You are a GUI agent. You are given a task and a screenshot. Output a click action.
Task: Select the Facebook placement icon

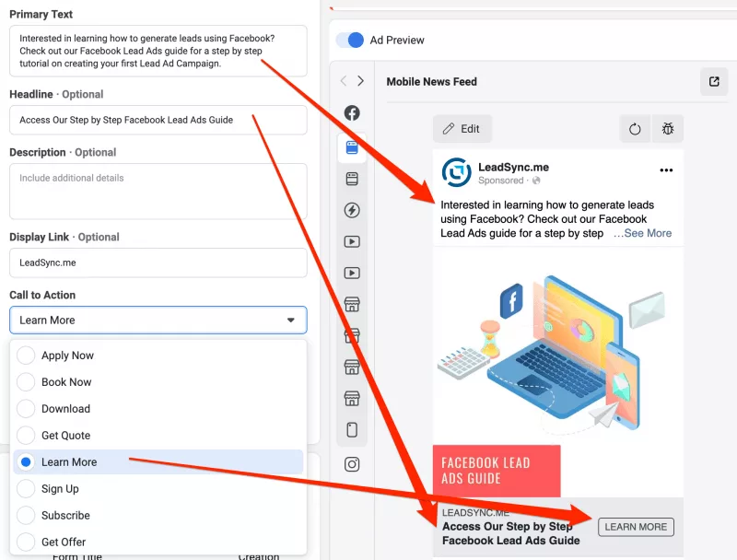pos(353,112)
